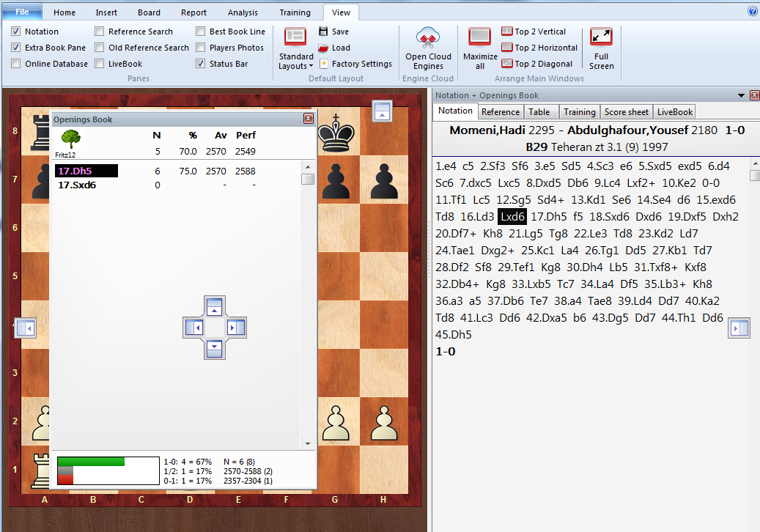760x532 pixels.
Task: Click the green-red result statistics bar
Action: [108, 470]
